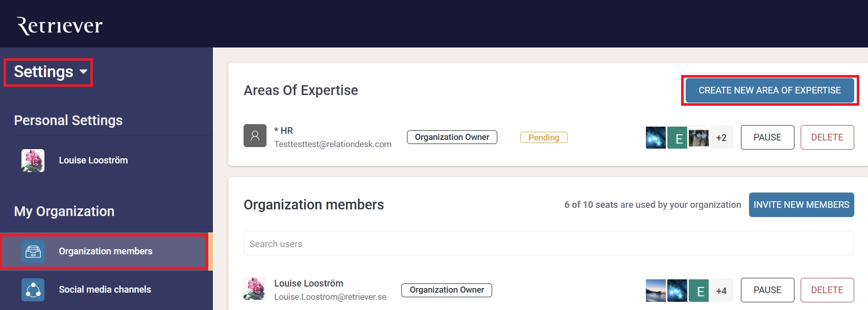The image size is (868, 310).
Task: Pause member Louise Looström
Action: click(x=767, y=290)
